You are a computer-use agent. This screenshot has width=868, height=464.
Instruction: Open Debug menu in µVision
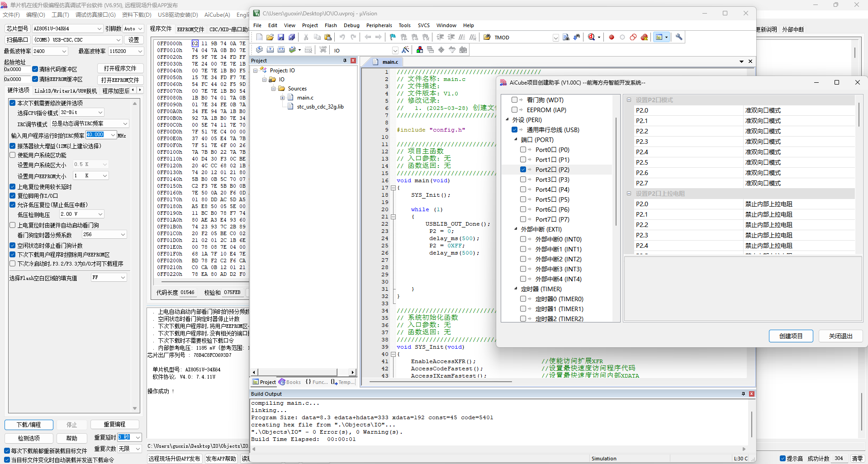pyautogui.click(x=351, y=25)
